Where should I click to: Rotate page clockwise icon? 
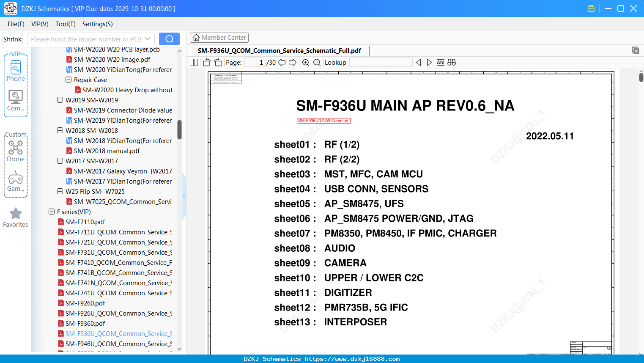pos(218,62)
